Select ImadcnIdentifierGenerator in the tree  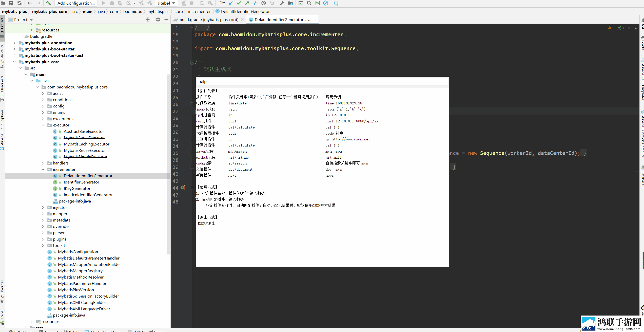pos(88,195)
